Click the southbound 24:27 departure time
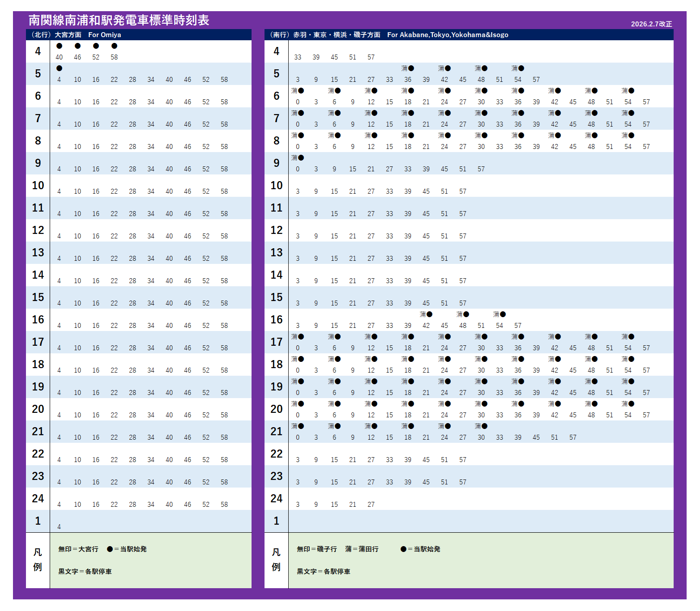 point(371,505)
